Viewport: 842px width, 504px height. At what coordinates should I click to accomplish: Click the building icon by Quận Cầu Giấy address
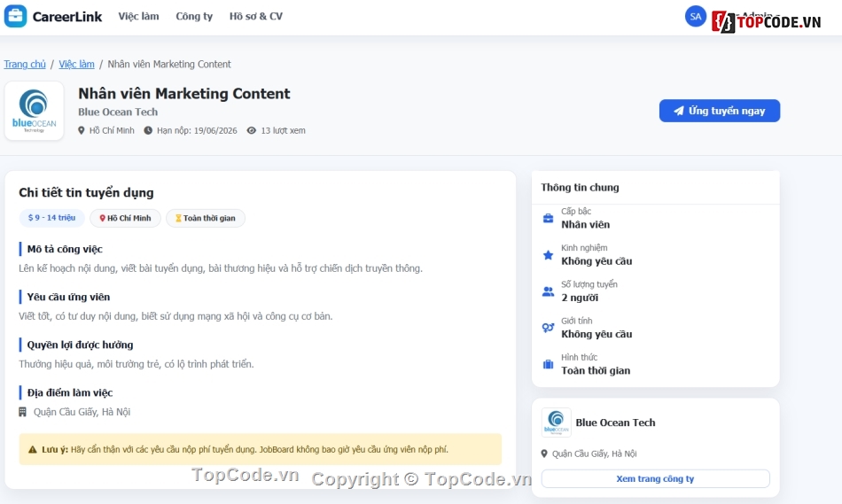coord(22,412)
